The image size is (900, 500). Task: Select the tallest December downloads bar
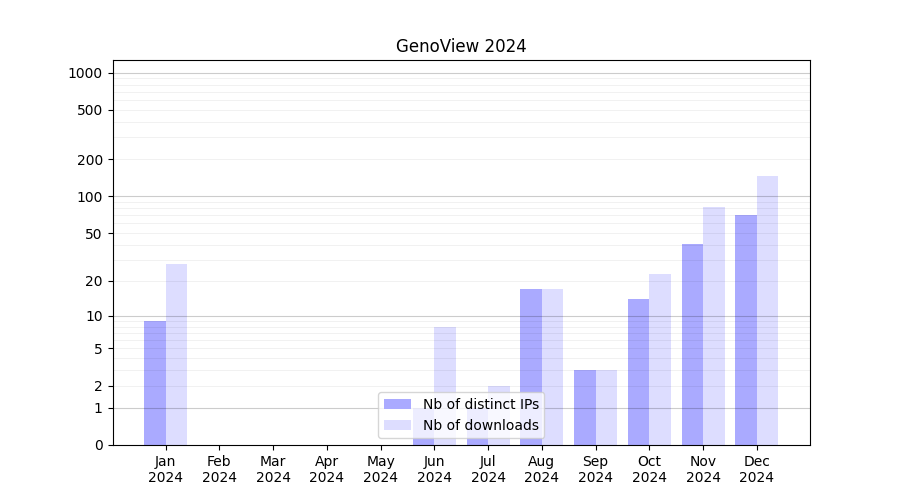pyautogui.click(x=767, y=310)
